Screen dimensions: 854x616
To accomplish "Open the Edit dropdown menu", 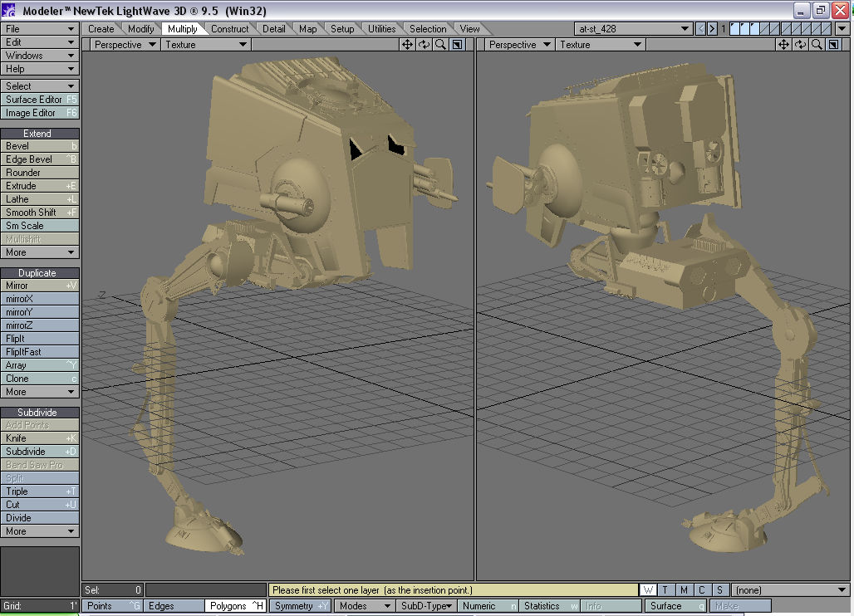I will pos(40,42).
